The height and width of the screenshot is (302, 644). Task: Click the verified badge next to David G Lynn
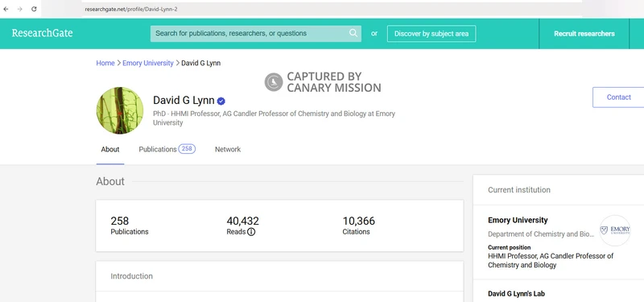pyautogui.click(x=221, y=101)
